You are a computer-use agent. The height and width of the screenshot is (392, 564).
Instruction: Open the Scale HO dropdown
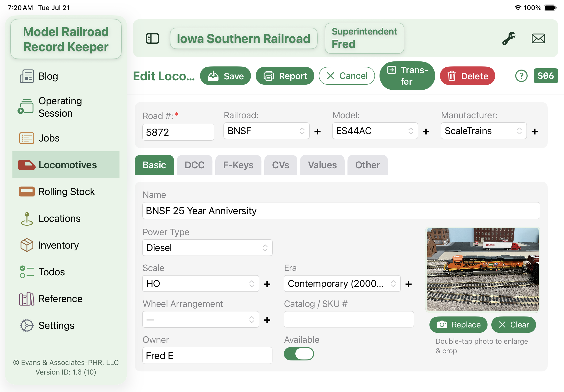(x=201, y=283)
